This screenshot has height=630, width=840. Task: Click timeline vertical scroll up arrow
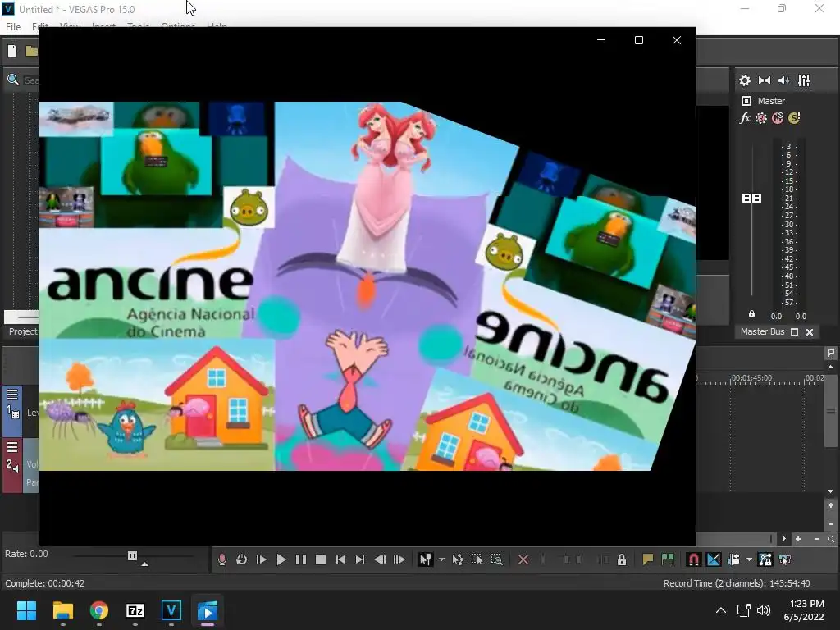[x=830, y=367]
